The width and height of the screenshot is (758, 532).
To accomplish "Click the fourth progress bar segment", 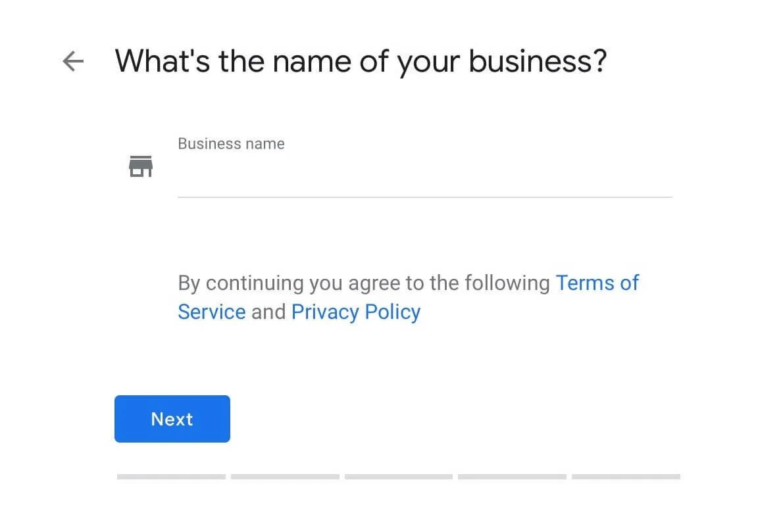I will (x=512, y=477).
